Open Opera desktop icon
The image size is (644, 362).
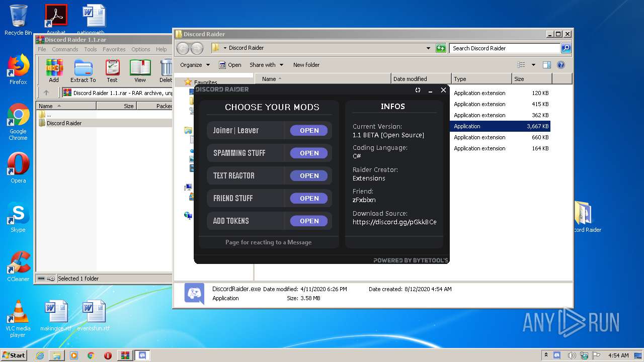click(18, 168)
